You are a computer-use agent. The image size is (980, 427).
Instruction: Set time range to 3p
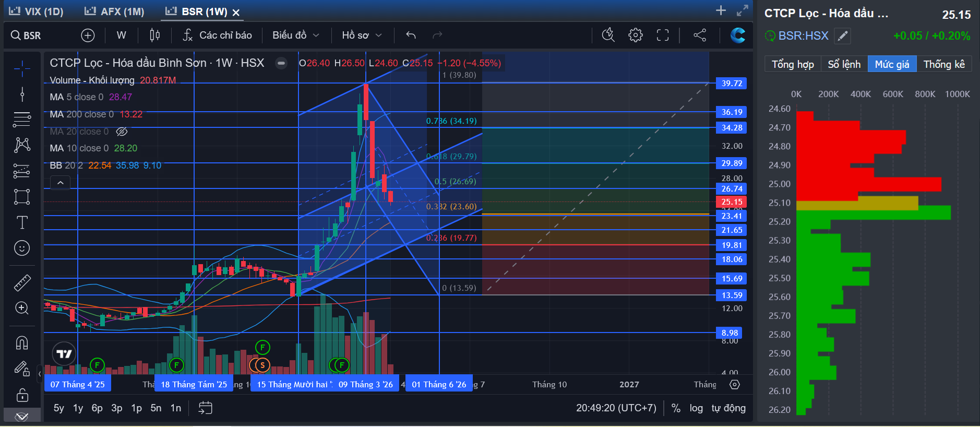click(x=117, y=408)
